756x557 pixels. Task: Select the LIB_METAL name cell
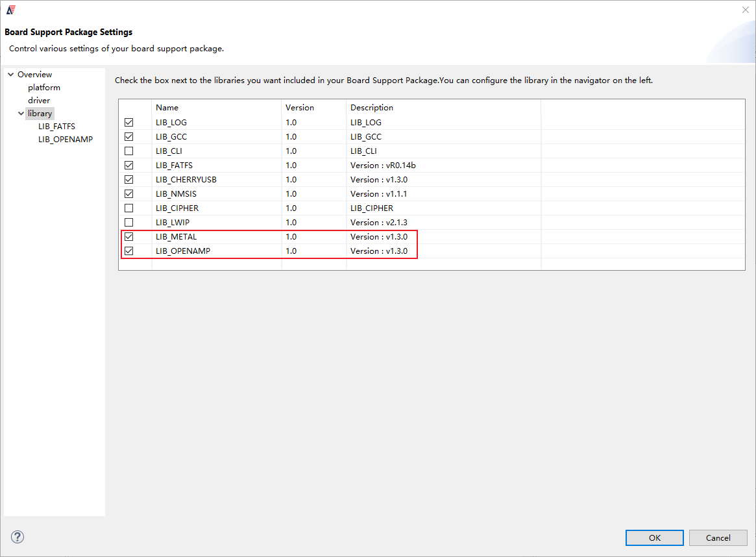[217, 237]
